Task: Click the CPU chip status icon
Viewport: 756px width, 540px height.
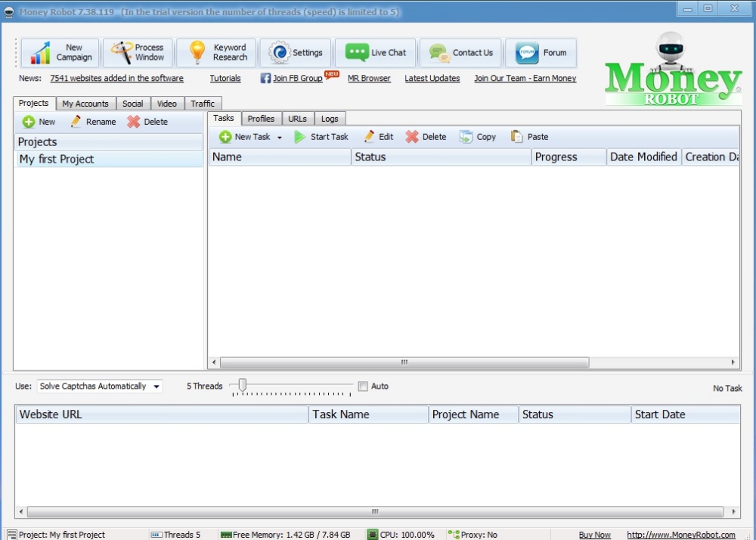Action: point(373,534)
